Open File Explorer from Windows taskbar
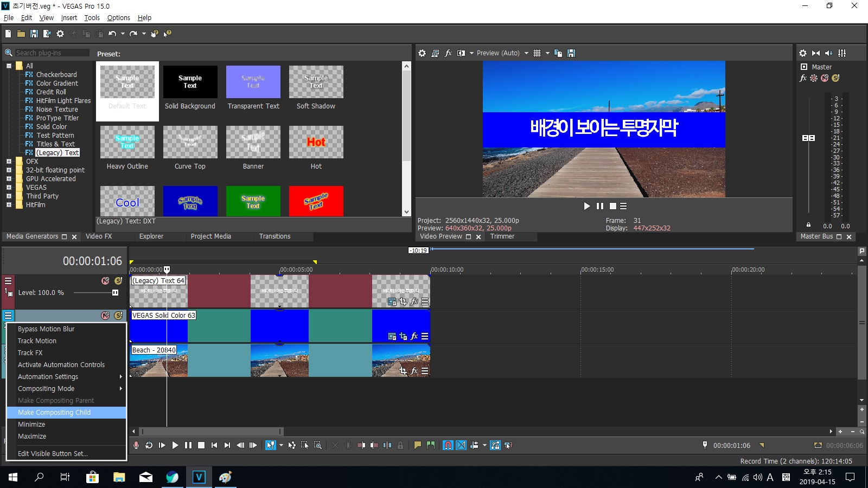This screenshot has height=488, width=868. point(119,477)
